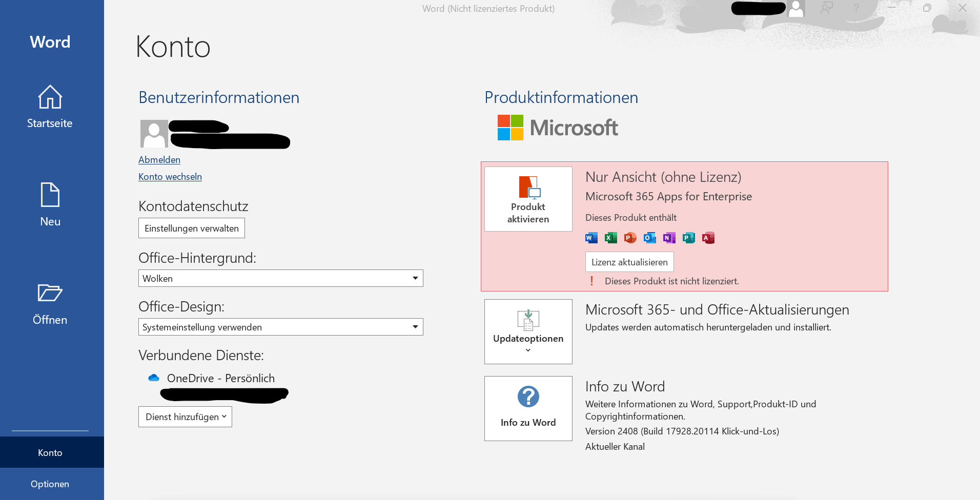Expand the Updateoptionen menu
Viewport: 980px width, 500px height.
528,331
